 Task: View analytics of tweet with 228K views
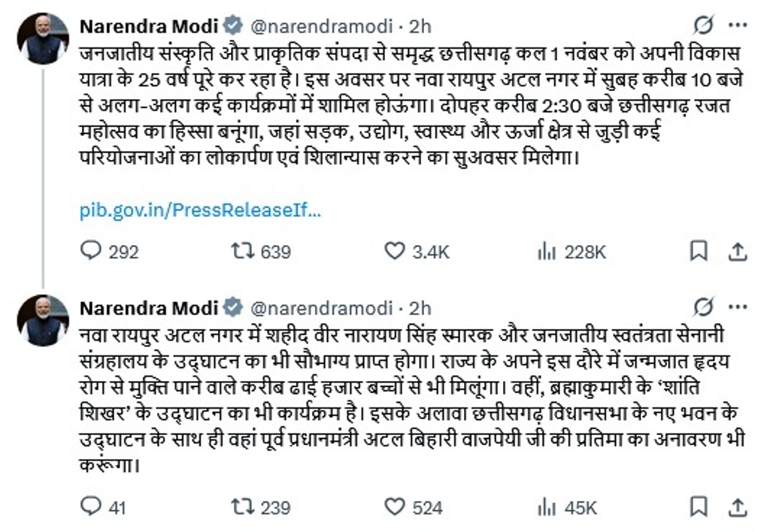click(547, 251)
